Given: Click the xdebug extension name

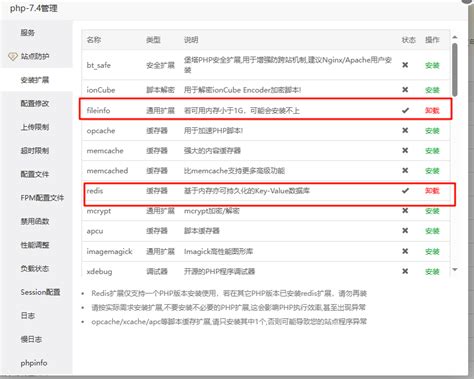Looking at the screenshot, I should 99,272.
